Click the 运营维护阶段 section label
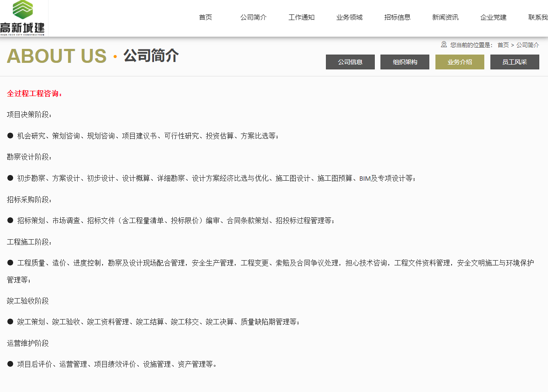Image resolution: width=548 pixels, height=392 pixels. (28, 343)
